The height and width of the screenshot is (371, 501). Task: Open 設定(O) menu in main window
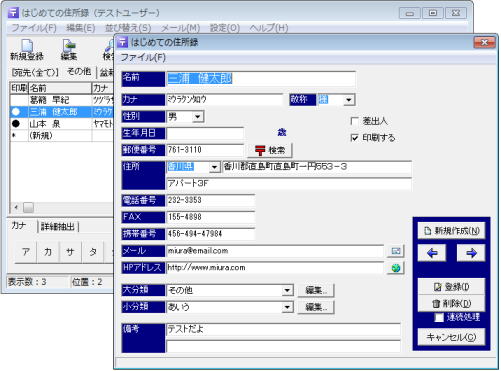pyautogui.click(x=225, y=28)
